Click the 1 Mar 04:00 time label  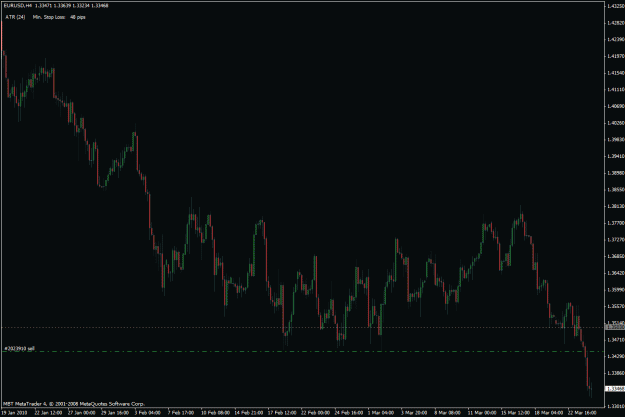(381, 413)
